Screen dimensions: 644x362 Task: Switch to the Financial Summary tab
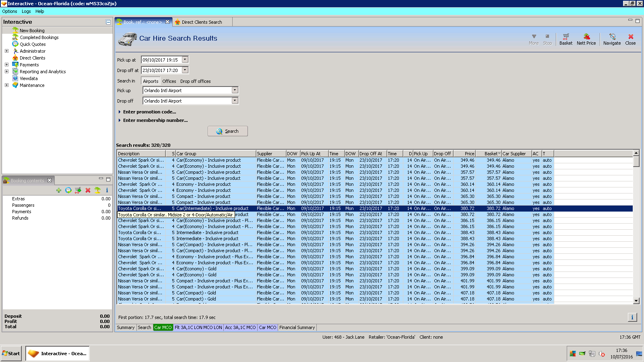297,327
